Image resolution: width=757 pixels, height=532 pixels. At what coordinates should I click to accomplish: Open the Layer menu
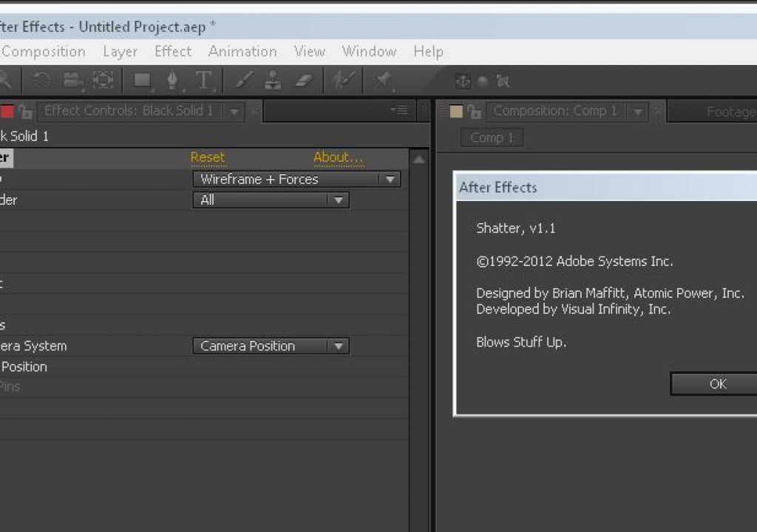(x=120, y=52)
